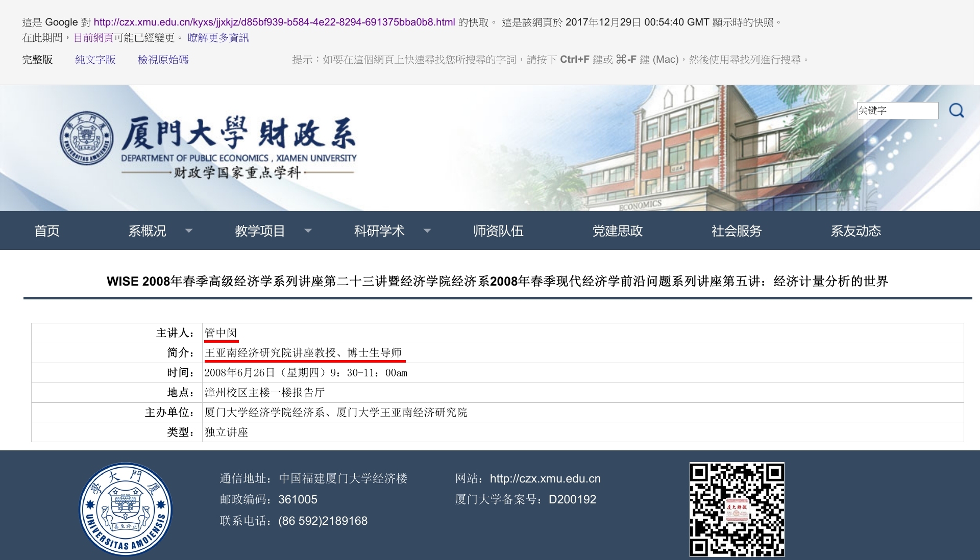Select the 社会服务 navigation item

[x=736, y=231]
